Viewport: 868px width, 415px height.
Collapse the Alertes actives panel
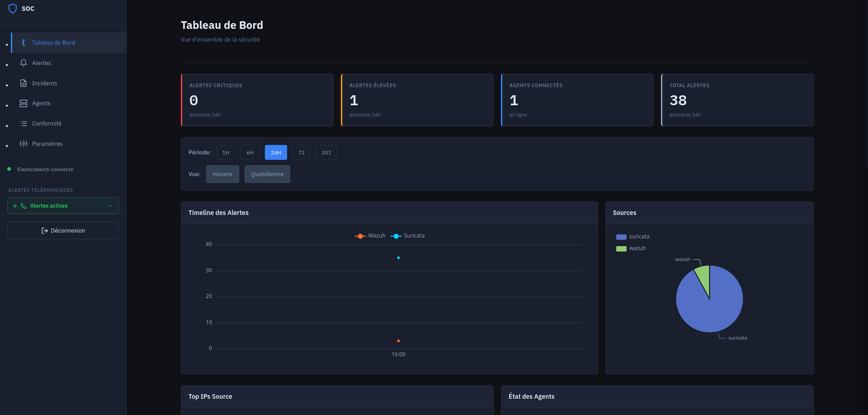click(109, 205)
